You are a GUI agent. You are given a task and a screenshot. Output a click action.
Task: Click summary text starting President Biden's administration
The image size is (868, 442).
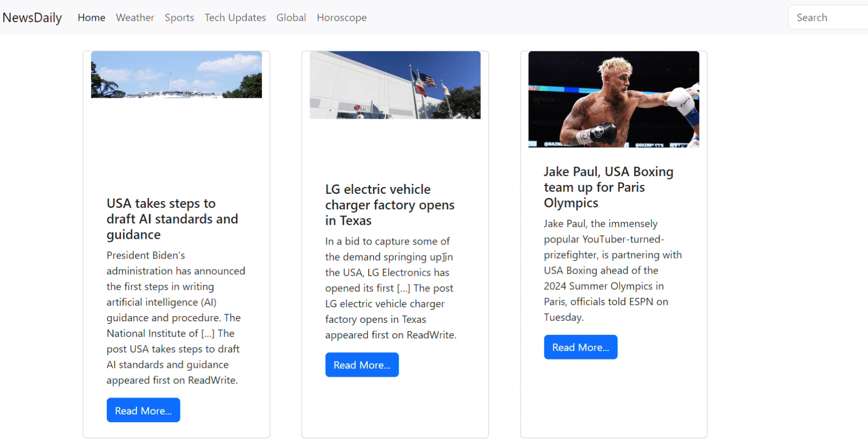point(176,318)
